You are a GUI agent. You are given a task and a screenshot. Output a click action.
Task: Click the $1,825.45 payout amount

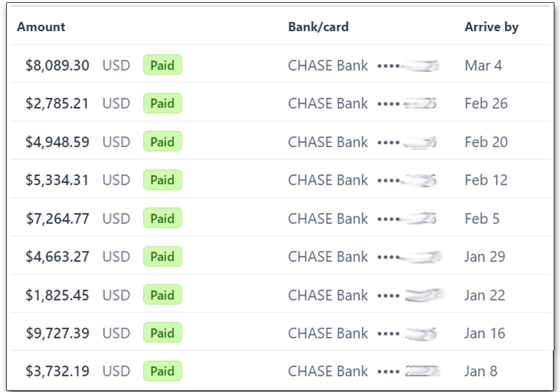[x=57, y=295]
